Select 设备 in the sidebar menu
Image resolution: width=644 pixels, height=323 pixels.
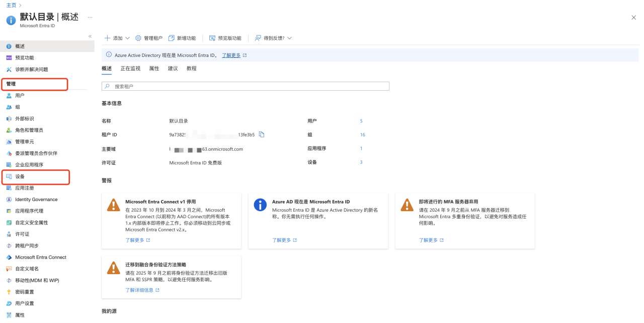click(20, 176)
